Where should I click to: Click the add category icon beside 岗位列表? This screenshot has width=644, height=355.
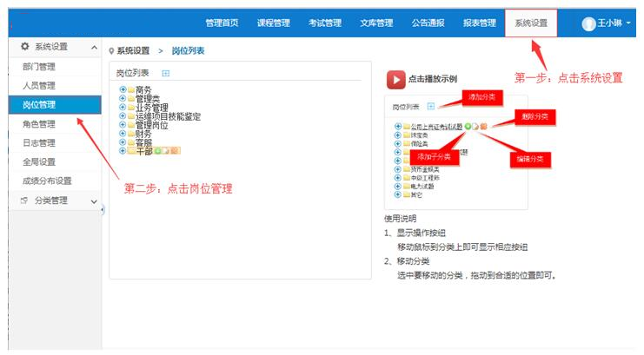coord(166,74)
